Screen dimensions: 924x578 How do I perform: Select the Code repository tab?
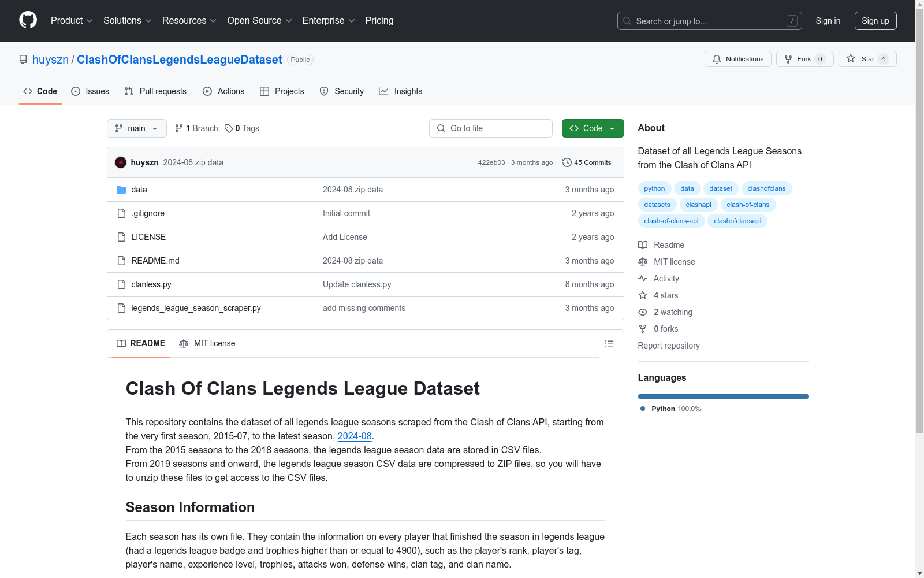[x=40, y=91]
